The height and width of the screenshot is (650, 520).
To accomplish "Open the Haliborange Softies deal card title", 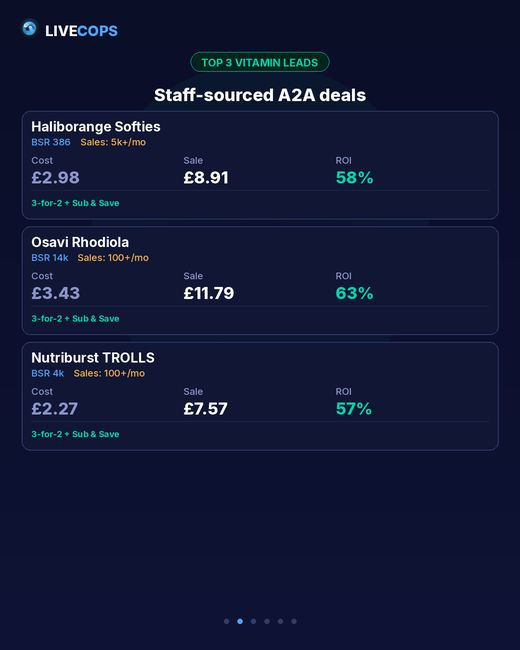I will tap(96, 126).
